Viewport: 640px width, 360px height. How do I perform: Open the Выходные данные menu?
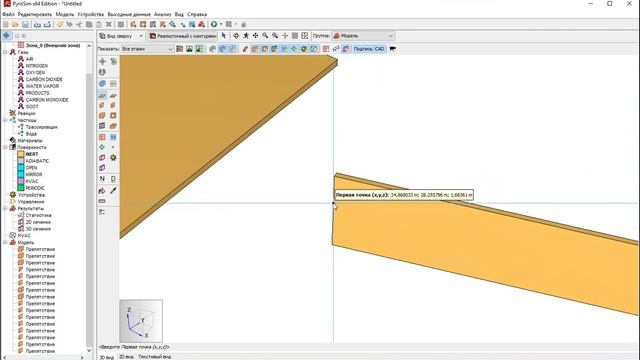[129, 14]
